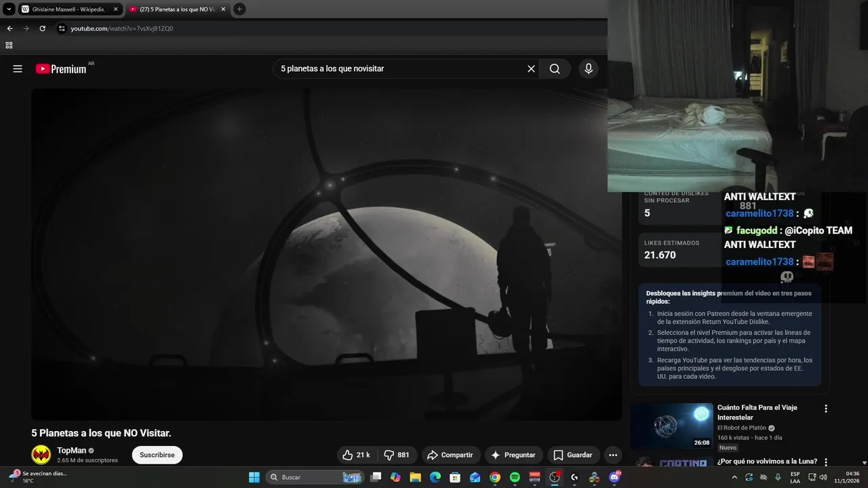868x488 pixels.
Task: Open Logitech G HUB from taskbar
Action: click(574, 477)
